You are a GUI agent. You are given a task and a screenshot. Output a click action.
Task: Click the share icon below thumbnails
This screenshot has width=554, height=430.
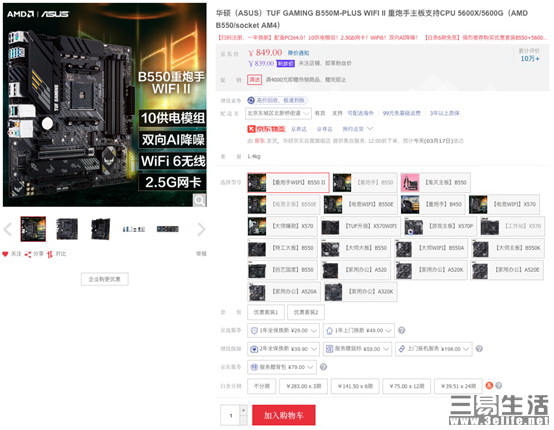(x=28, y=254)
